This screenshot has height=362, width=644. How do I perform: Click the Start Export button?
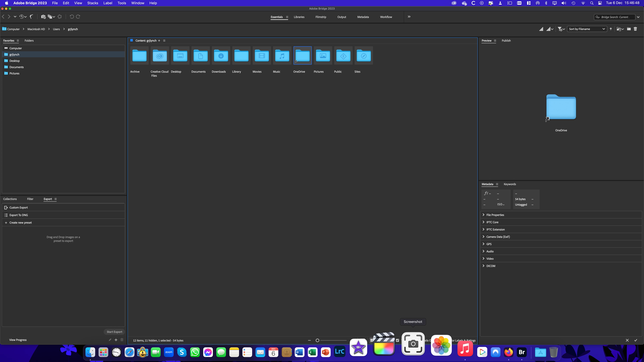[x=114, y=332]
